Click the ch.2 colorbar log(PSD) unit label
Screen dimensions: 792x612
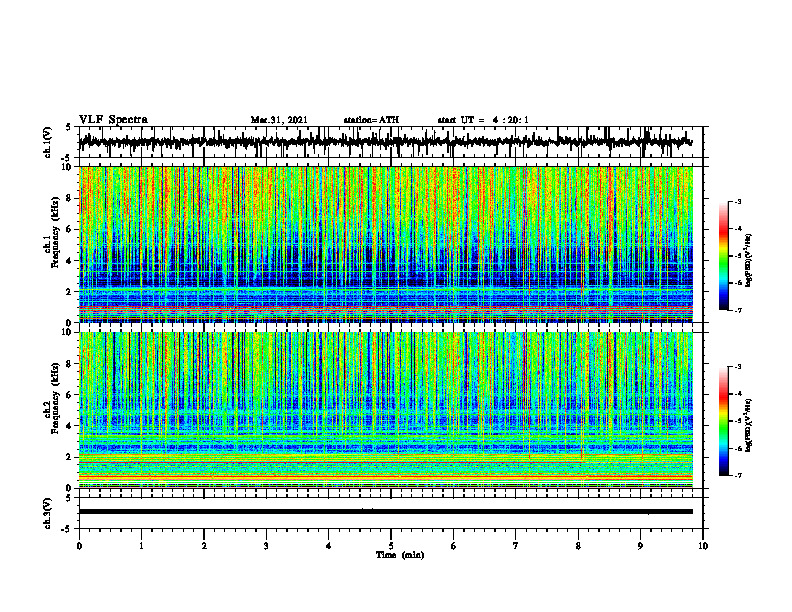point(749,425)
